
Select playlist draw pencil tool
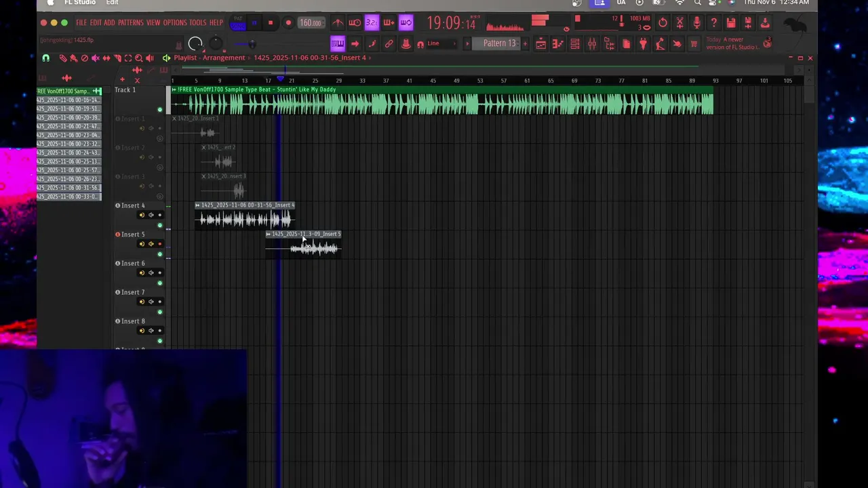pos(63,58)
